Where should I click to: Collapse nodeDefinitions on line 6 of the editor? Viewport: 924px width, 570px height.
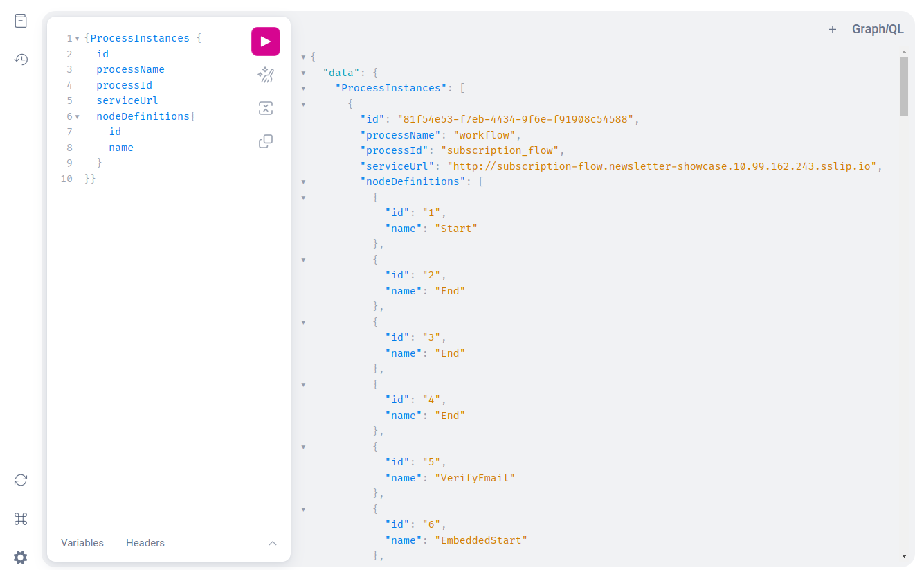click(78, 116)
